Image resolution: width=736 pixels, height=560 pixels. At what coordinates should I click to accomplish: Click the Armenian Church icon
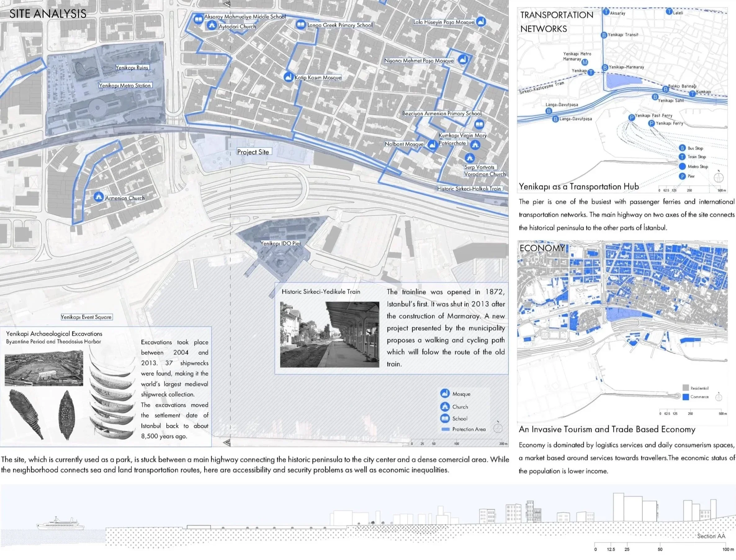pyautogui.click(x=98, y=197)
